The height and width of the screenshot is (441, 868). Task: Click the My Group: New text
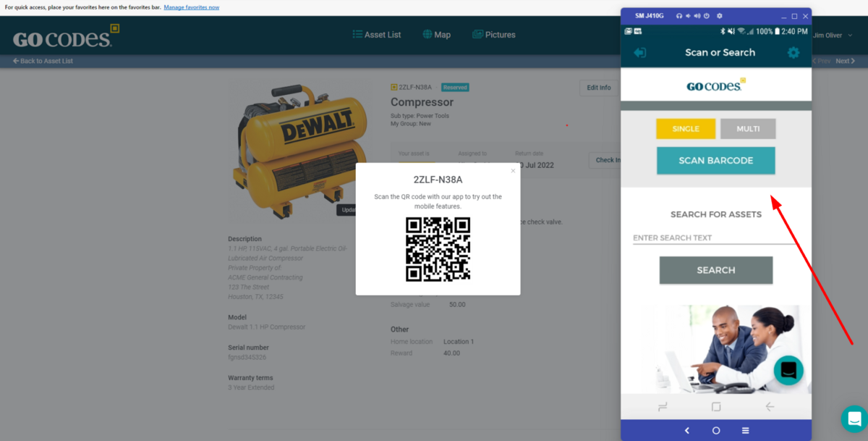point(411,124)
